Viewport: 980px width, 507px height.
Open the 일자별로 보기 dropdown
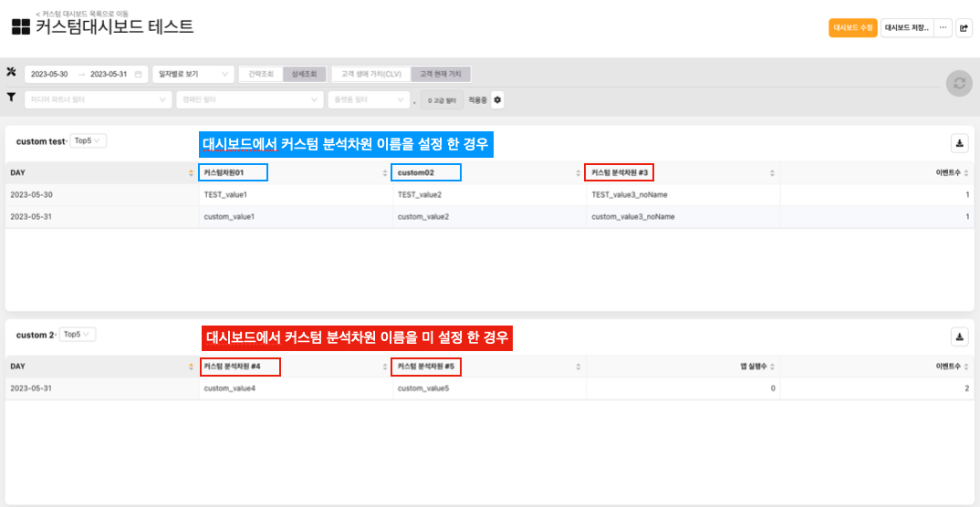coord(193,74)
